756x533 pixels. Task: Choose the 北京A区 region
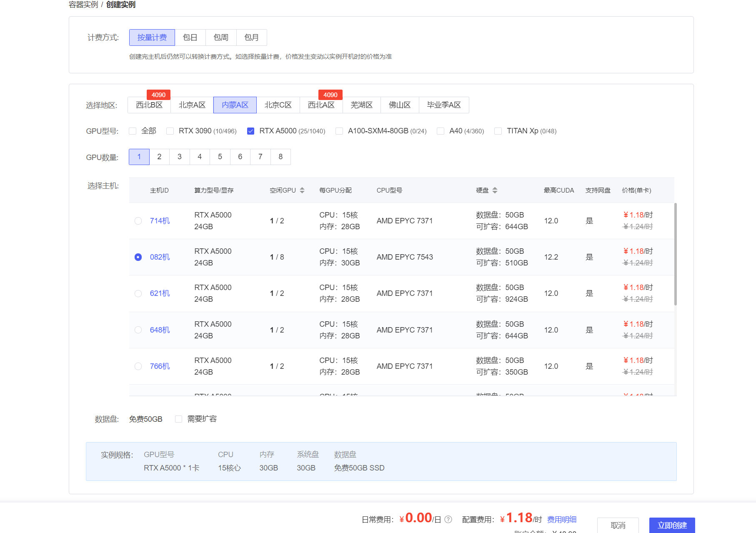pyautogui.click(x=192, y=105)
